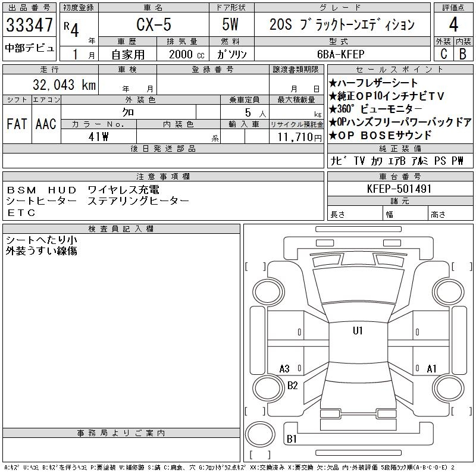The image size is (476, 476).
Task: Click ナビ in the genuine equipment row
Action: click(339, 161)
